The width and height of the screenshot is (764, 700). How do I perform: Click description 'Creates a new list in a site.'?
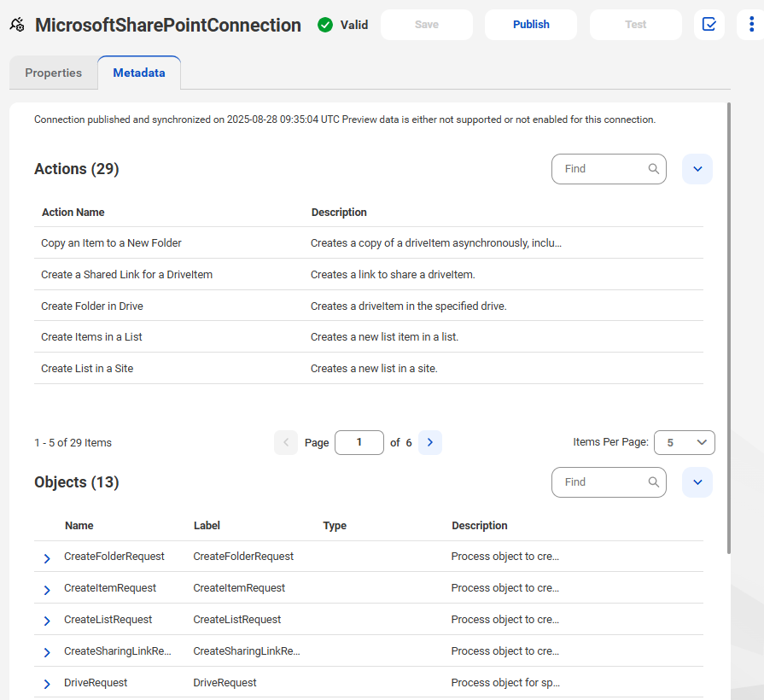tap(374, 368)
